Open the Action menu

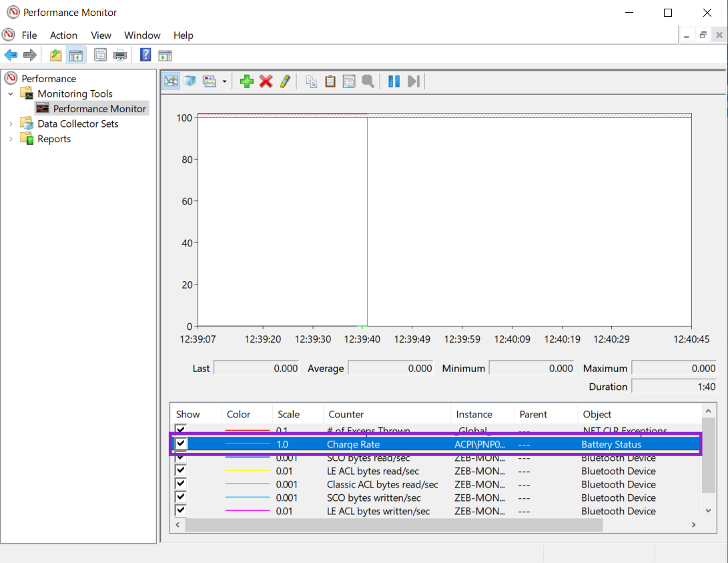point(63,35)
